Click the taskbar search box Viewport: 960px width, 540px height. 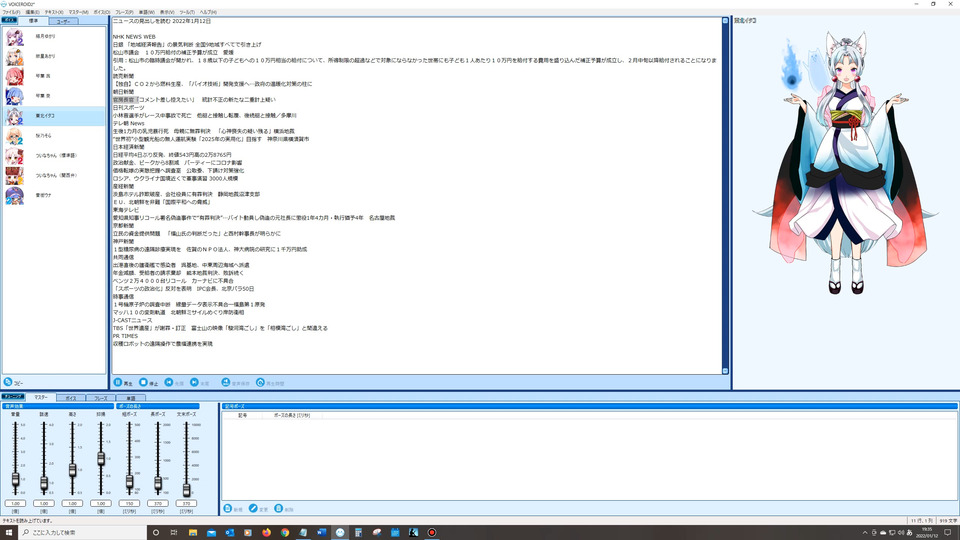click(x=83, y=533)
